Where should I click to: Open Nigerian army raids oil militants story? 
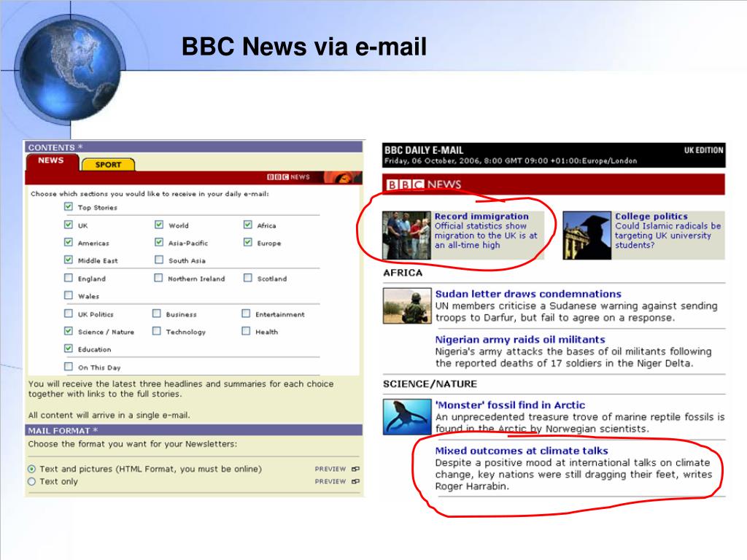coord(520,340)
